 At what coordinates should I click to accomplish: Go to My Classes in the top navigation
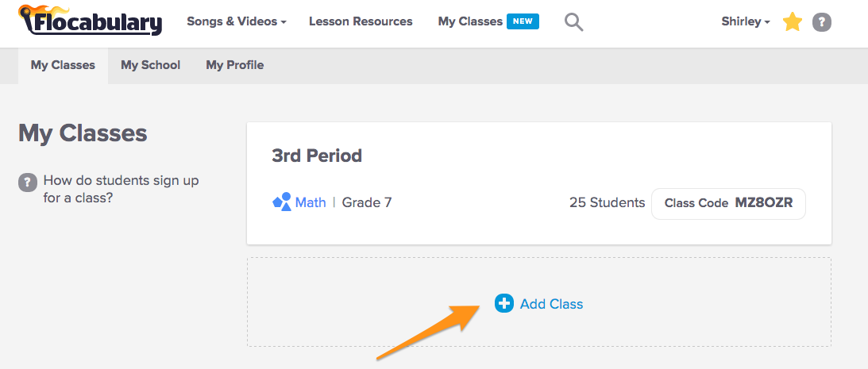[x=470, y=21]
